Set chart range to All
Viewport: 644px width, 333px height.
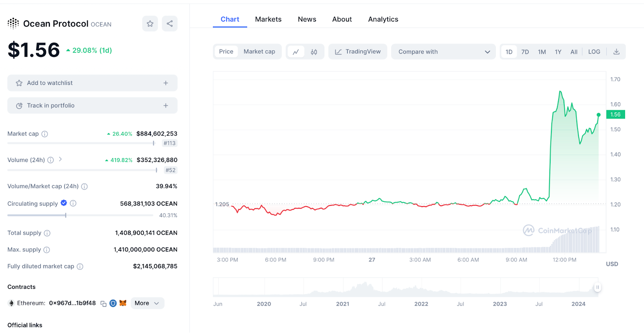pyautogui.click(x=574, y=52)
